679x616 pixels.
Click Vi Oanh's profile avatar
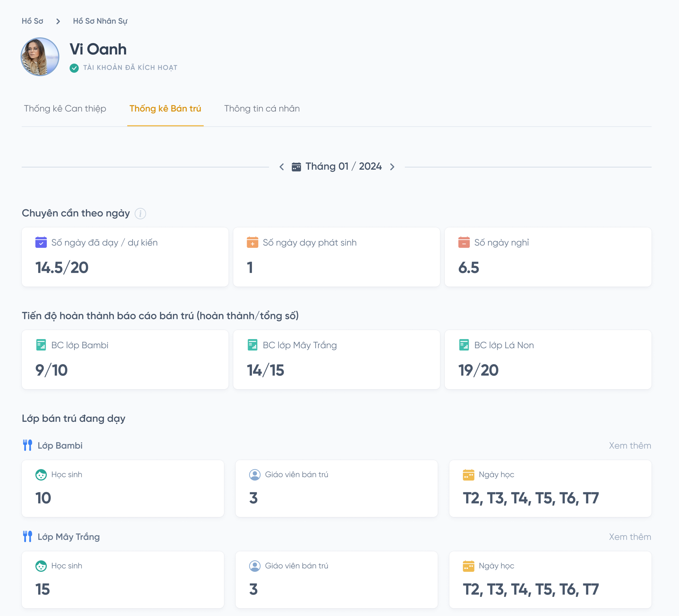(x=40, y=57)
